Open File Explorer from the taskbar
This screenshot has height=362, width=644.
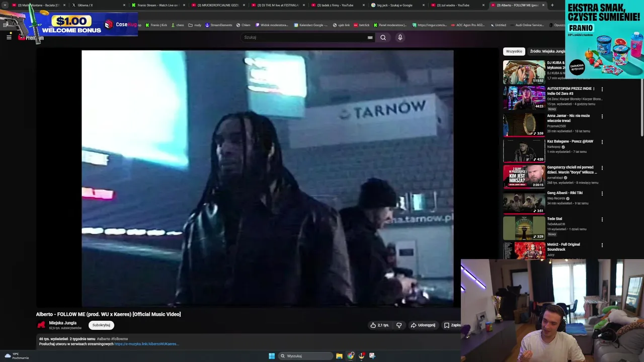coord(340,356)
